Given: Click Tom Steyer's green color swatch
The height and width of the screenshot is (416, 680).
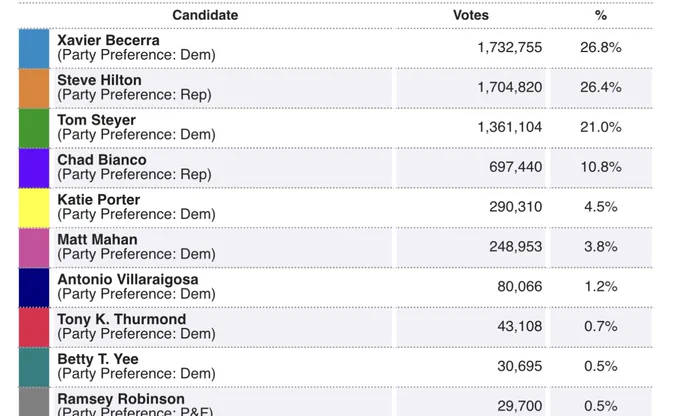Looking at the screenshot, I should (x=34, y=128).
